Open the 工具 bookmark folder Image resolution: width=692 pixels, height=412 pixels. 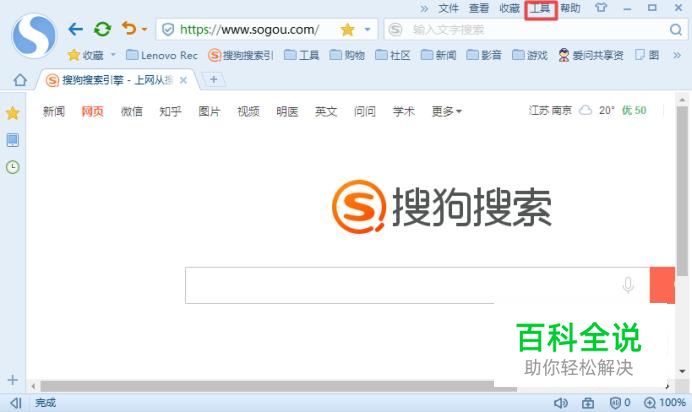tap(301, 55)
